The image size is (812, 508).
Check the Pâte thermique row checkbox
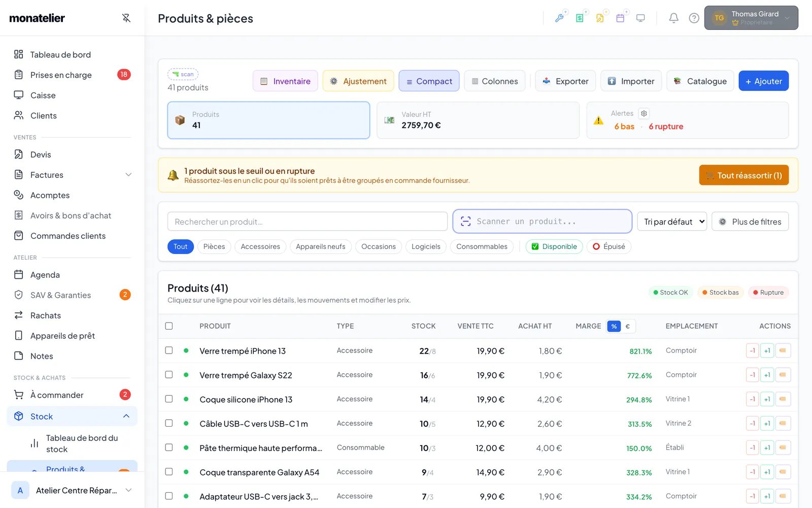coord(169,448)
